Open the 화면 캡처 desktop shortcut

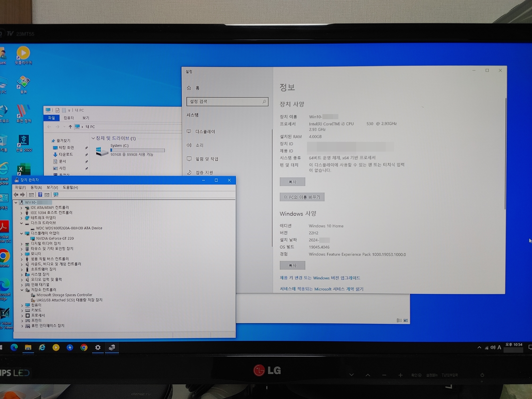[x=24, y=114]
